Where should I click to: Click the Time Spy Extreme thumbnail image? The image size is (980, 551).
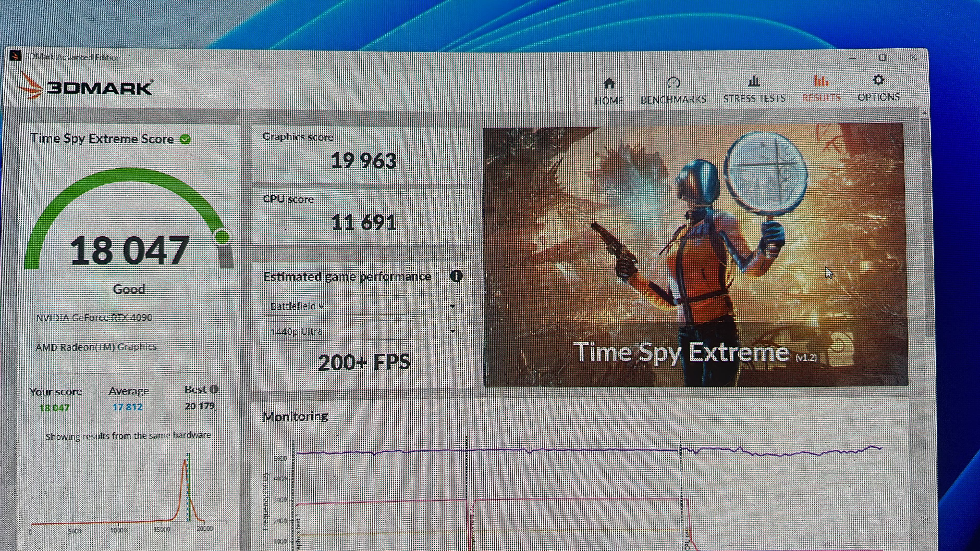(x=695, y=255)
